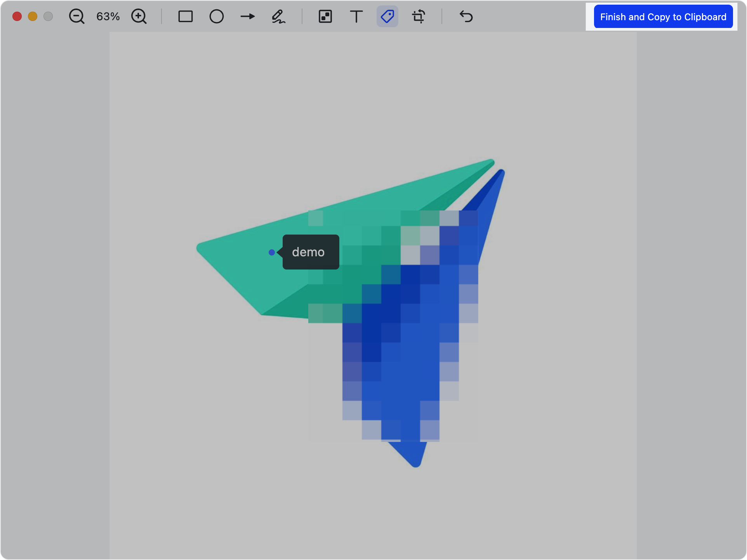Deselect the active tag label tool
747x560 pixels.
tap(387, 17)
